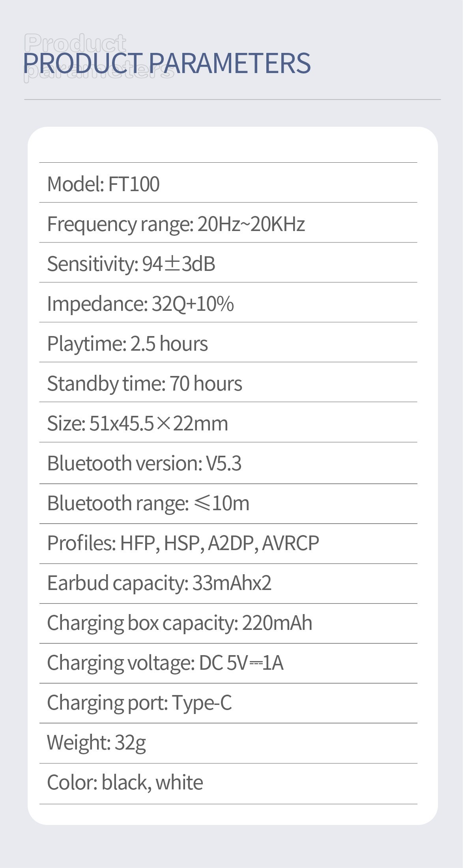Select the Frequency range 20Hz~20KHz text
The width and height of the screenshot is (464, 868).
(176, 224)
